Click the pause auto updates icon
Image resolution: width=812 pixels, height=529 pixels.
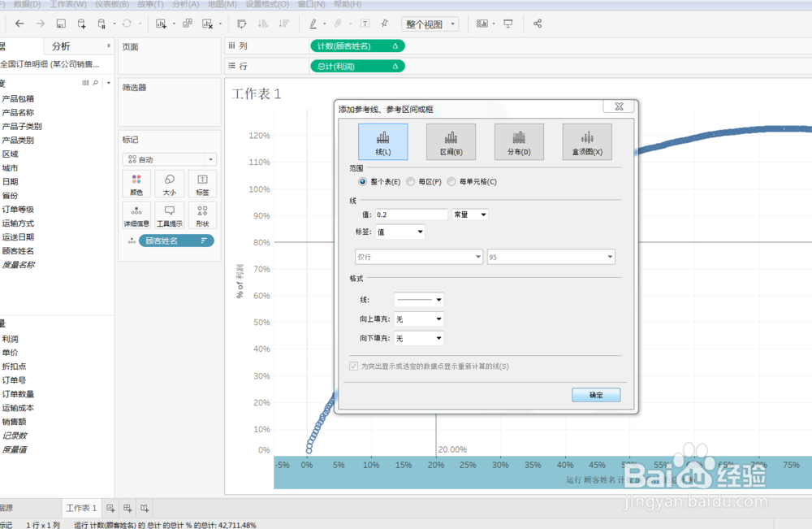[x=101, y=24]
